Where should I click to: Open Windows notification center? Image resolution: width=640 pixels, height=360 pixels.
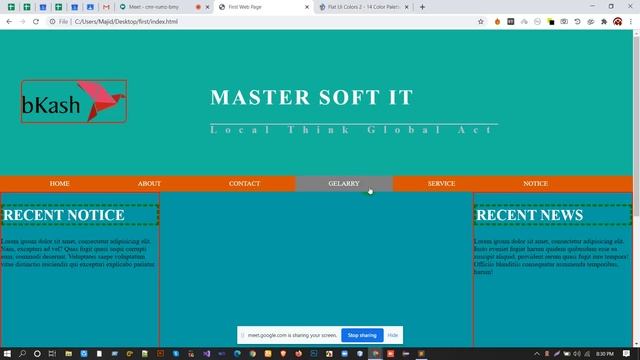pos(627,353)
